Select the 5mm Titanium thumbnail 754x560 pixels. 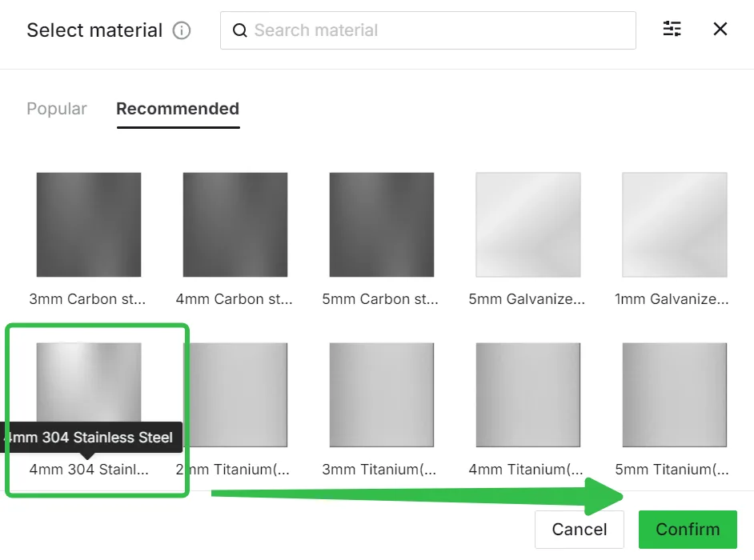coord(675,394)
